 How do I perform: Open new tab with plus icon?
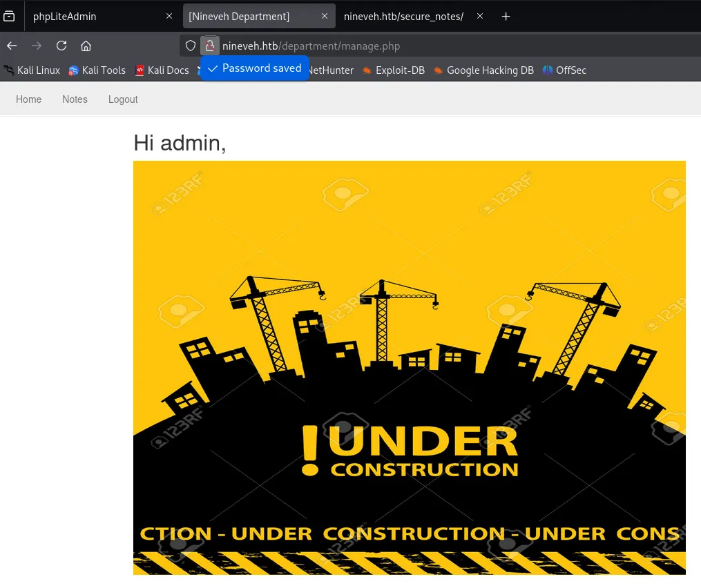point(506,17)
